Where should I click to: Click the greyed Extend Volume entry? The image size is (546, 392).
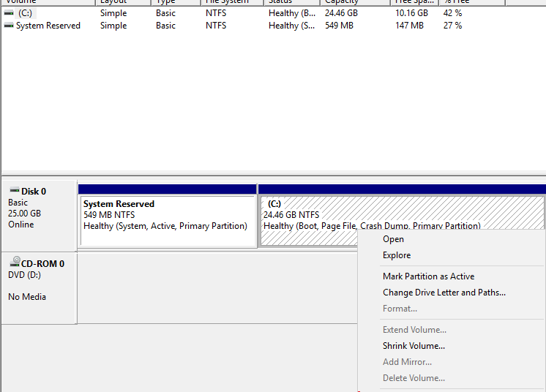coord(414,330)
